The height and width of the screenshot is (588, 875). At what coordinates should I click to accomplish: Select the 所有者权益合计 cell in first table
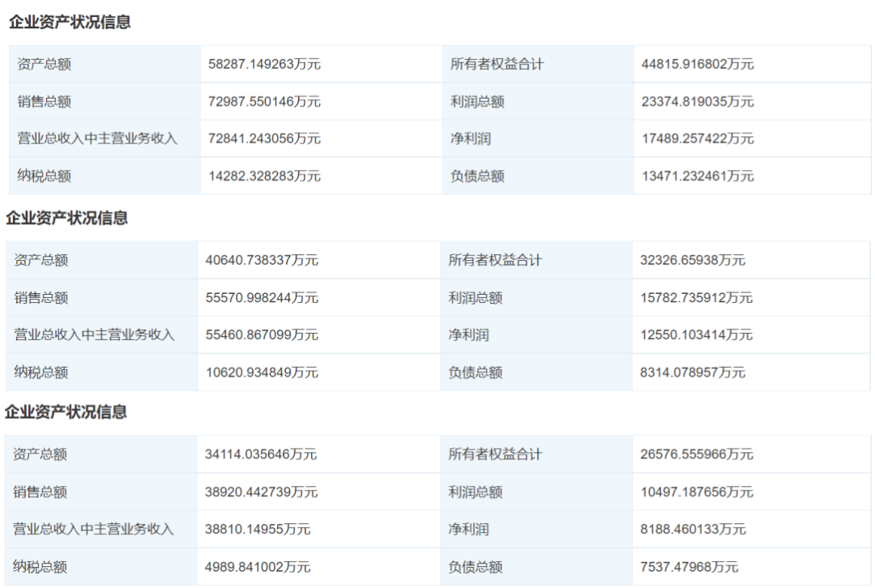494,63
